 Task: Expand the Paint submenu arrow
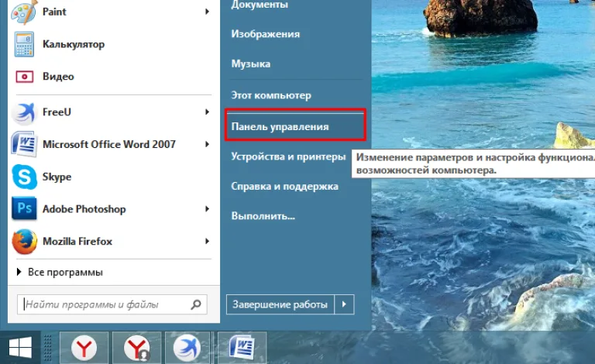pyautogui.click(x=207, y=12)
